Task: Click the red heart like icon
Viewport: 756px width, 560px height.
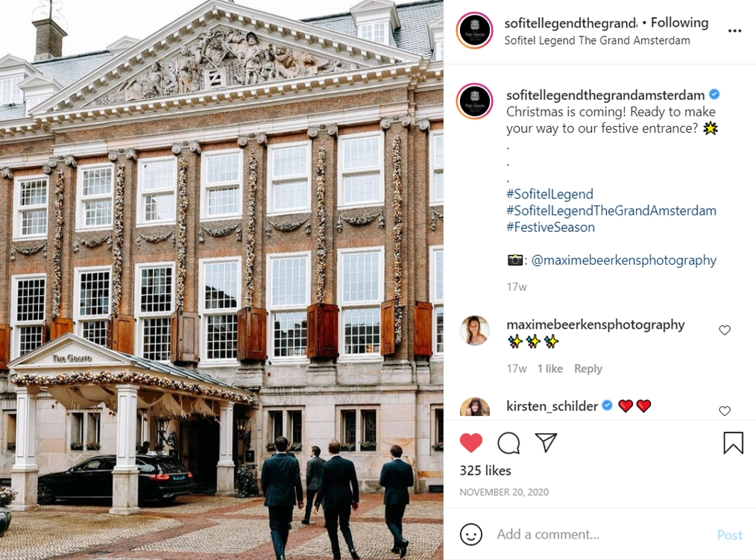Action: click(x=471, y=443)
